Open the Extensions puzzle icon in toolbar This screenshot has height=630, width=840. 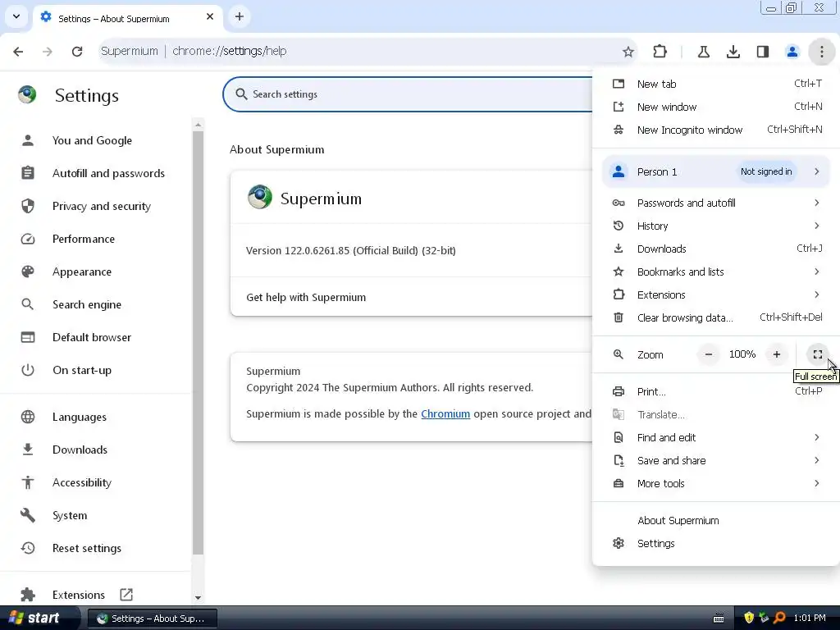coord(660,52)
